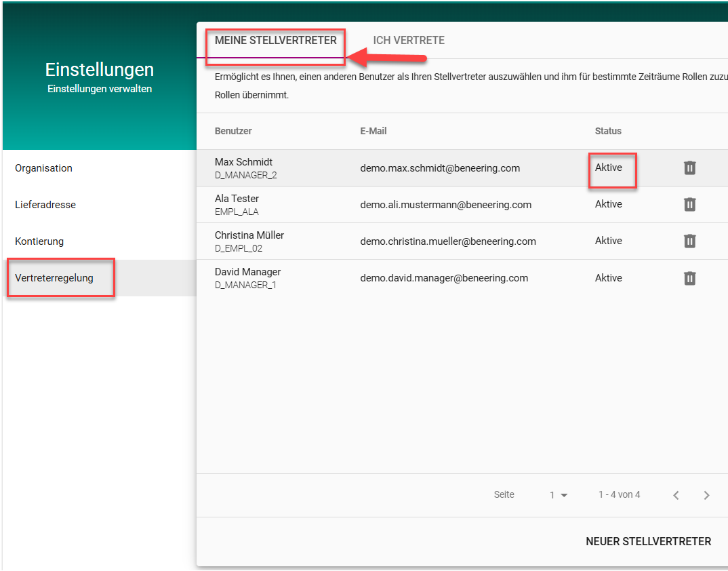
Task: Go to previous page arrow
Action: 676,495
